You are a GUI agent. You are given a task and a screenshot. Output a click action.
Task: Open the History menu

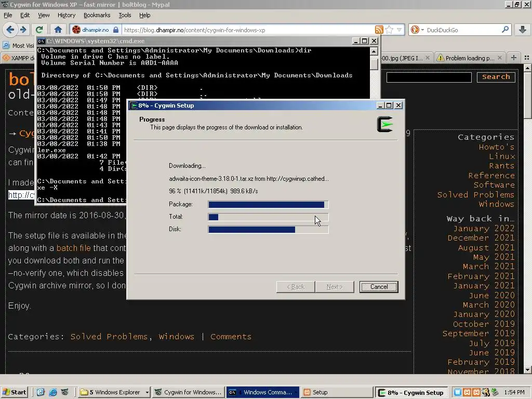(66, 15)
